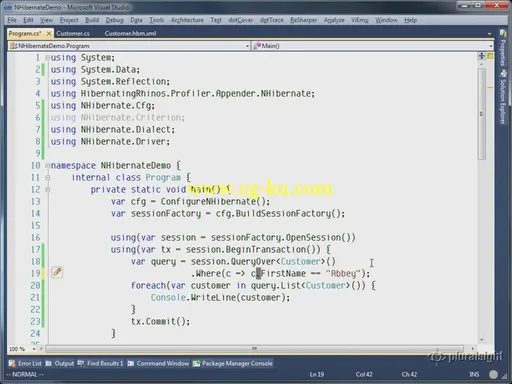Click the round status bar indicator icon
Screen dimensions: 512x384
(x=493, y=374)
